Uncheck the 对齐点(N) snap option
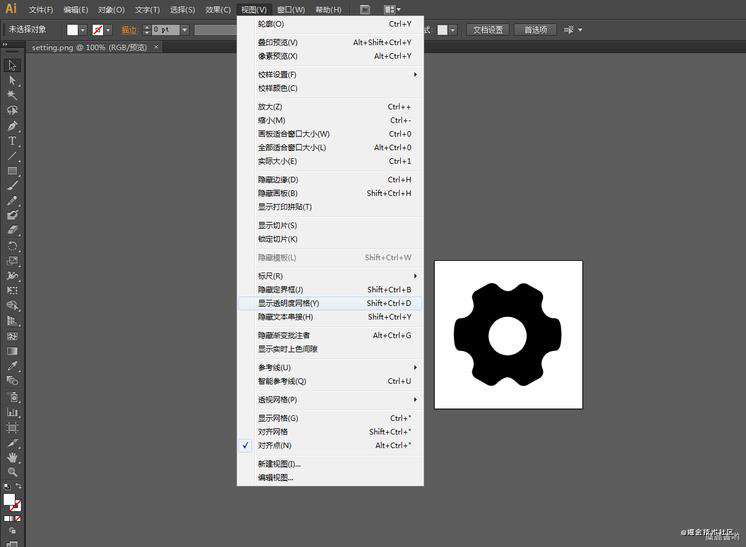 pos(330,445)
